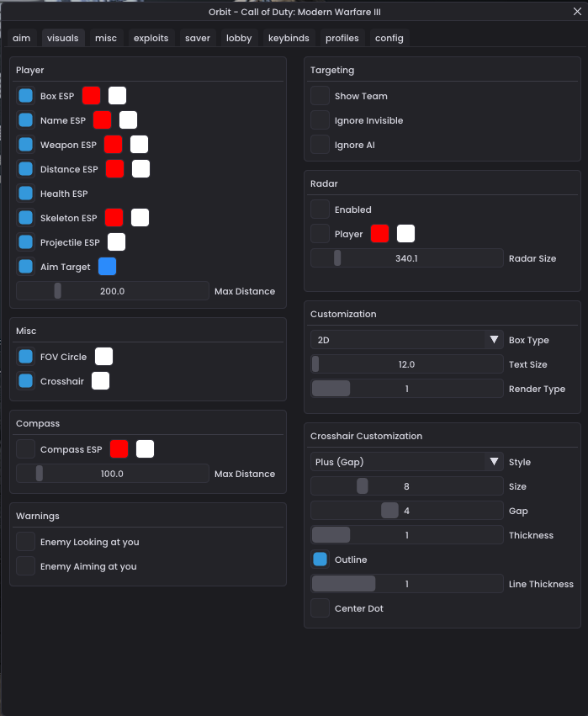This screenshot has width=588, height=716.
Task: Adjust the Radar Size slider
Action: 407,258
